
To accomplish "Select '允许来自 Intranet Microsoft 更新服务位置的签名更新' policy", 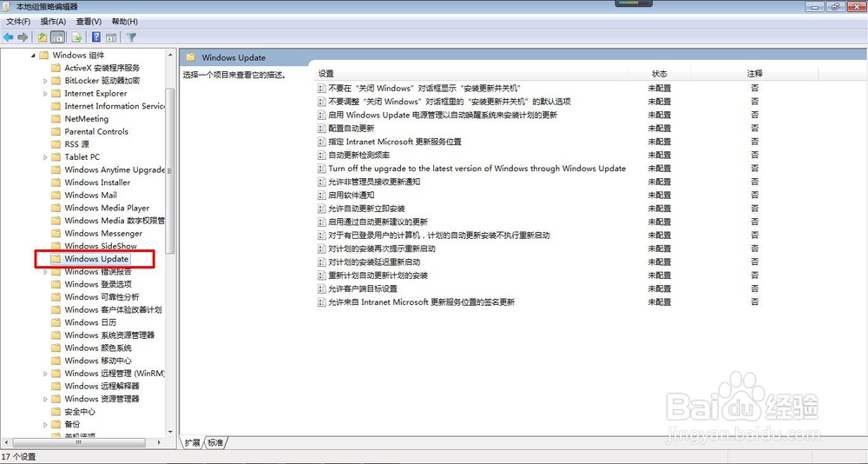I will pos(421,302).
